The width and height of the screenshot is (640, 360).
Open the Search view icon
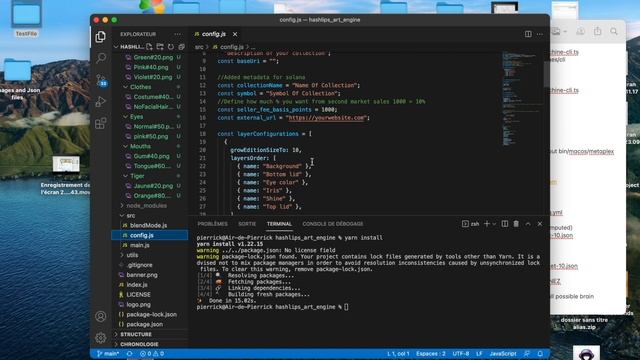[x=100, y=58]
